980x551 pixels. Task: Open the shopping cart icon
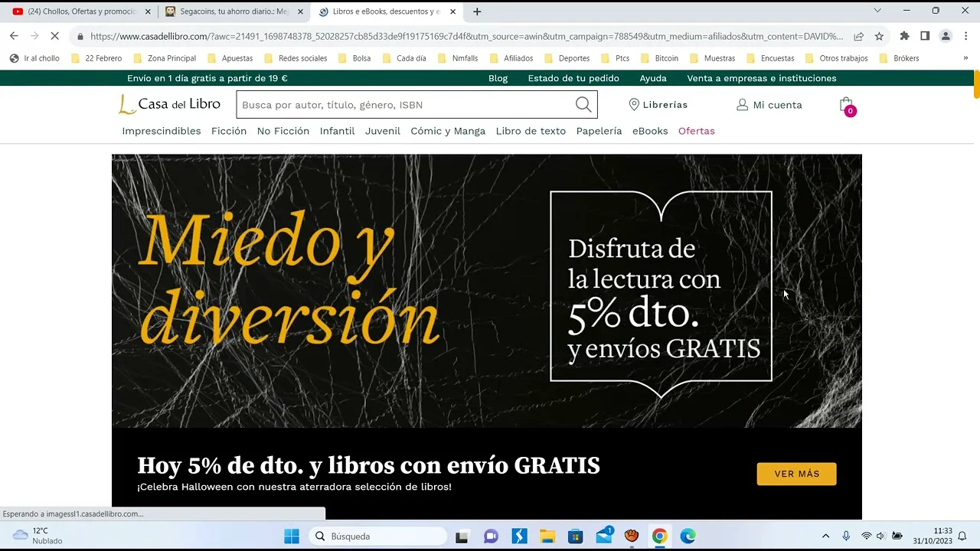point(846,106)
